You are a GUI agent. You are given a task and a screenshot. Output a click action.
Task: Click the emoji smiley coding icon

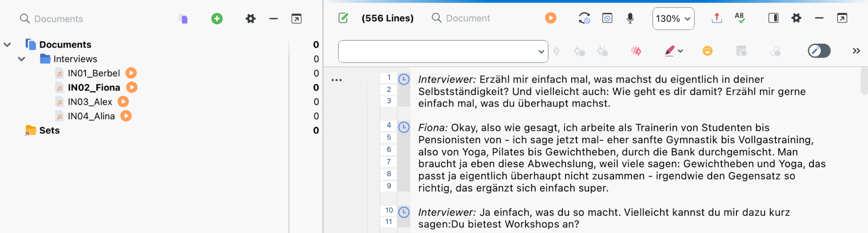pos(707,51)
